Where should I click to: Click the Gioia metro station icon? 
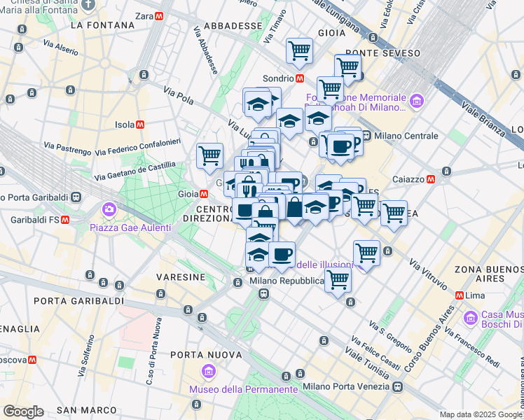click(204, 194)
